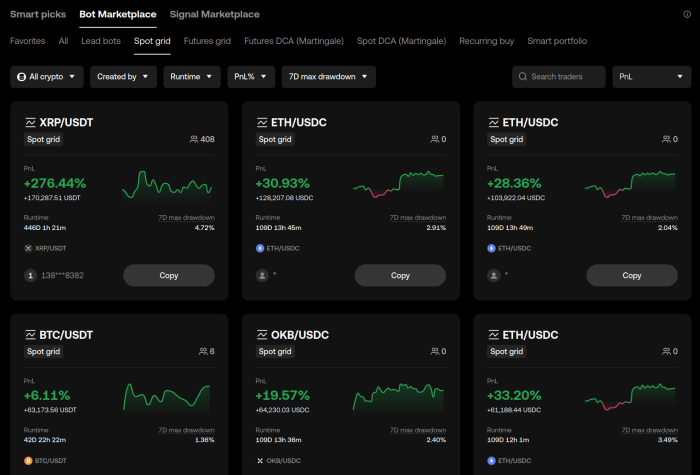Open the BTC/USDT card title
This screenshot has width=700, height=475.
(66, 335)
